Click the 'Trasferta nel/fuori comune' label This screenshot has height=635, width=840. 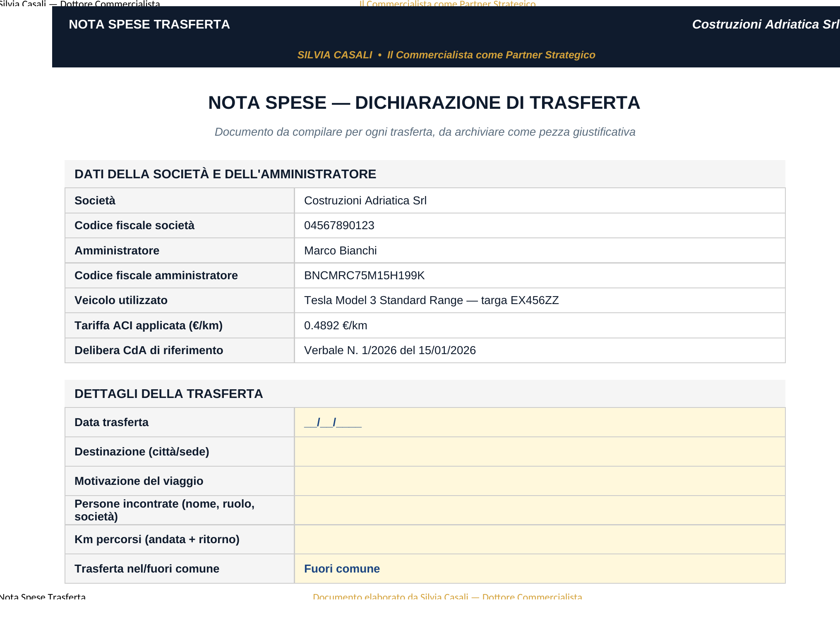pos(147,569)
